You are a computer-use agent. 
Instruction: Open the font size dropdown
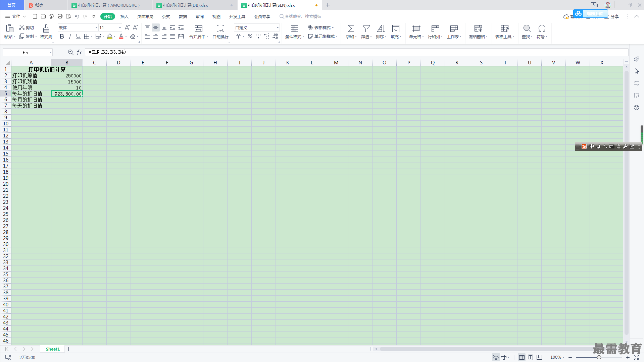[120, 27]
